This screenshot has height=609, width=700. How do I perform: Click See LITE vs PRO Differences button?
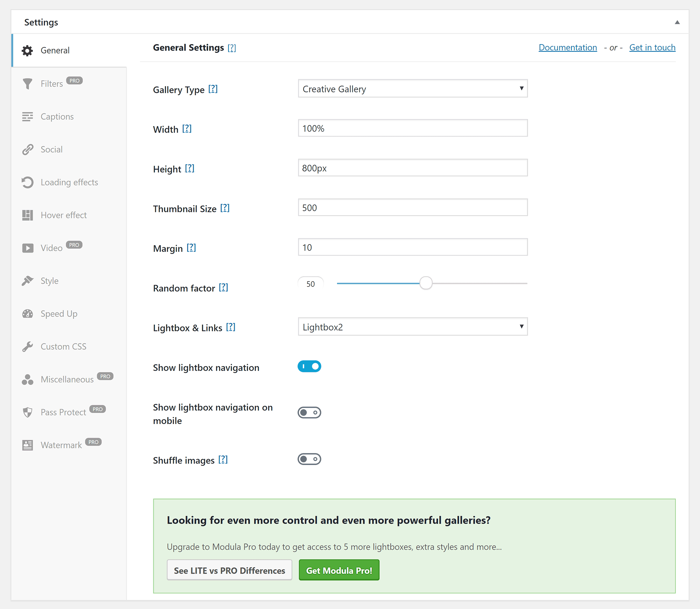pos(230,570)
